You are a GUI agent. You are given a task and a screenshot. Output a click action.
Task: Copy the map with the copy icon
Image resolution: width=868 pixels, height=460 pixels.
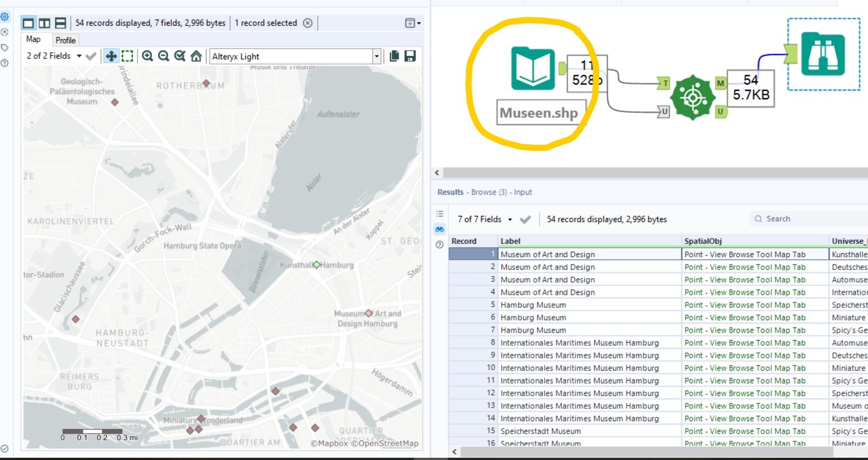[x=394, y=56]
